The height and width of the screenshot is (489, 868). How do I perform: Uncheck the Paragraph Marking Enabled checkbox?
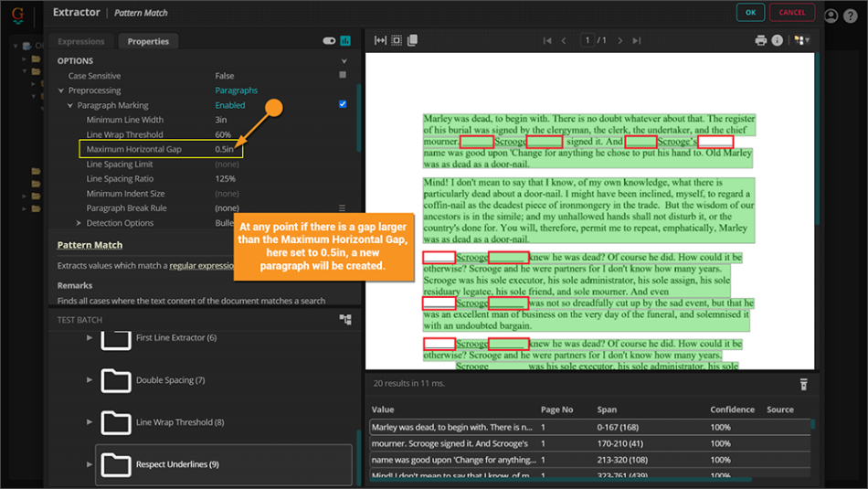[x=343, y=104]
